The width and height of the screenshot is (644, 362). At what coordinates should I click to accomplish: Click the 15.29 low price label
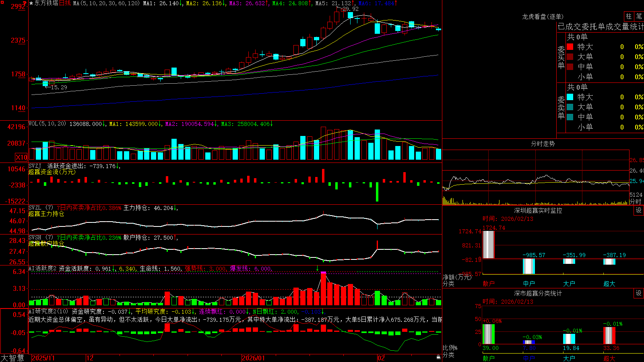tap(59, 87)
